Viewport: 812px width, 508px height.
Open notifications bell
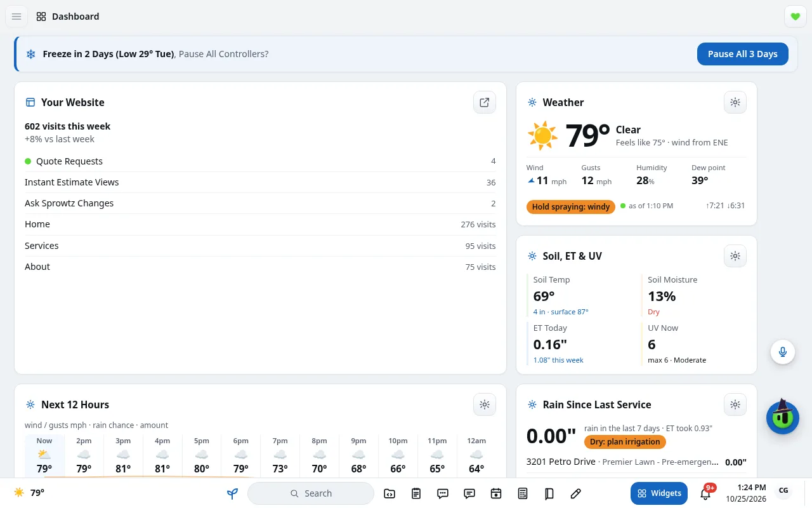click(x=705, y=493)
